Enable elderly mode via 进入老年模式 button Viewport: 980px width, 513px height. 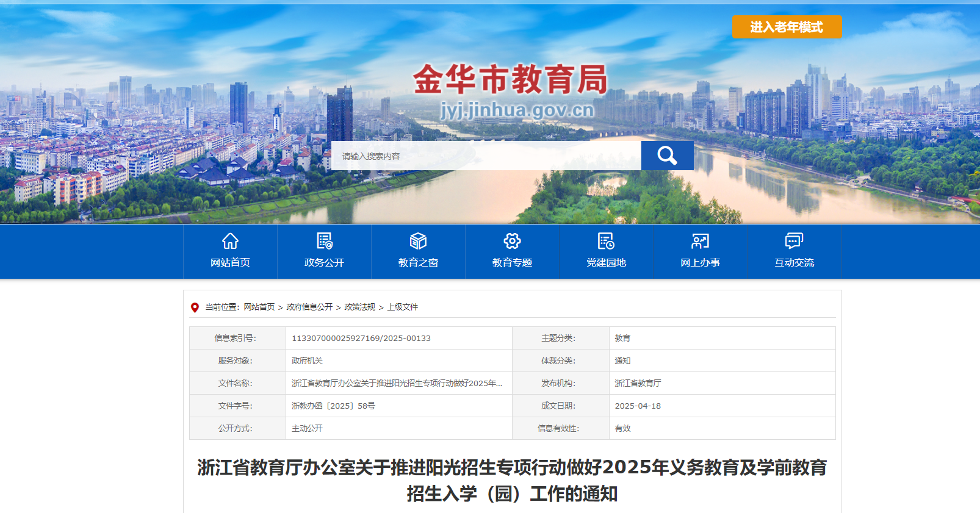coord(787,27)
